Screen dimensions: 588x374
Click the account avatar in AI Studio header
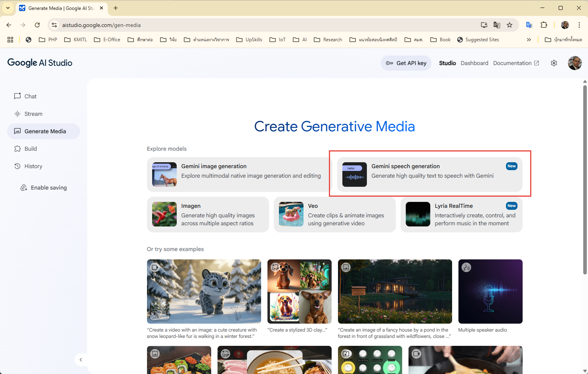[x=575, y=63]
